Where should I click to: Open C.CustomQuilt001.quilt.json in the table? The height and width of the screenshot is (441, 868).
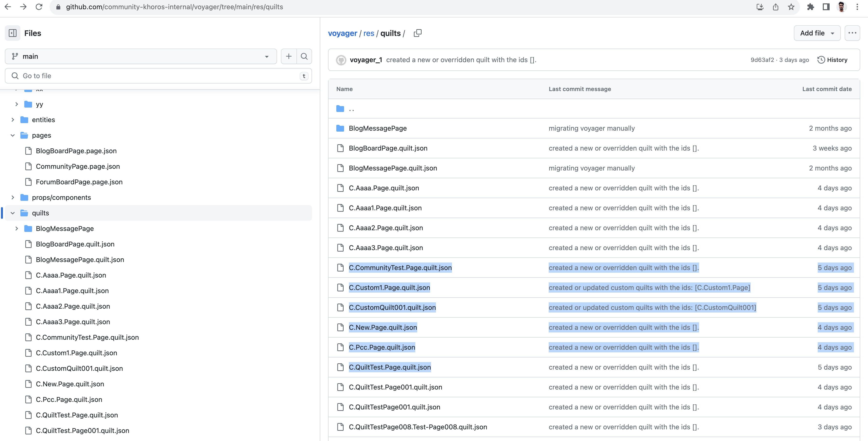[392, 307]
